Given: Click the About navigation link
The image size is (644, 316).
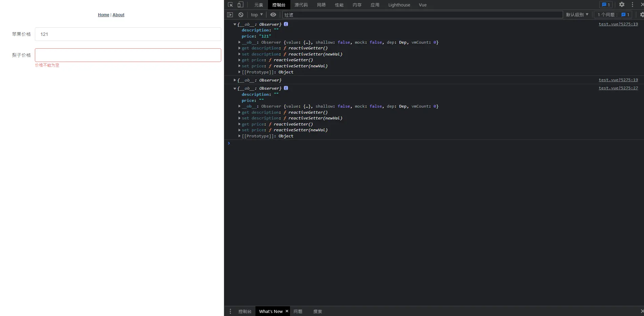Looking at the screenshot, I should [x=118, y=15].
